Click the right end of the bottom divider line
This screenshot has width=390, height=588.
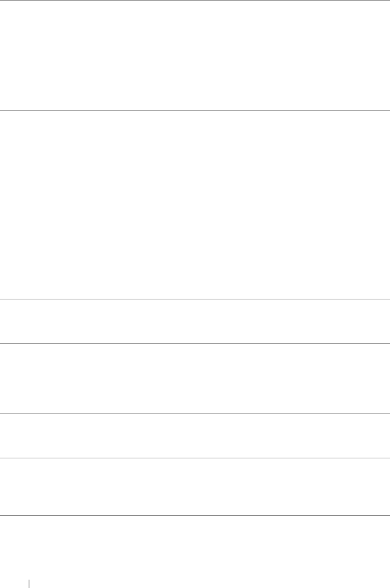click(386, 515)
